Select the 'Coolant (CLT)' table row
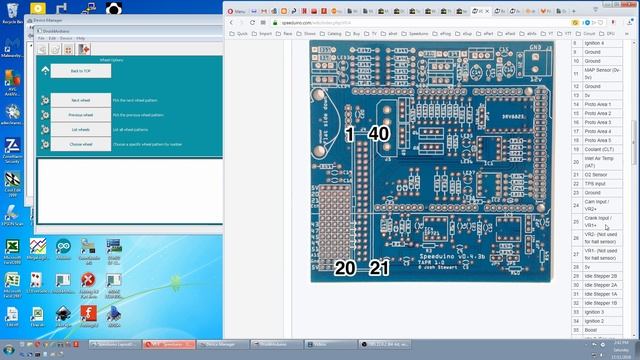Viewport: 640px width, 360px height. [x=597, y=149]
